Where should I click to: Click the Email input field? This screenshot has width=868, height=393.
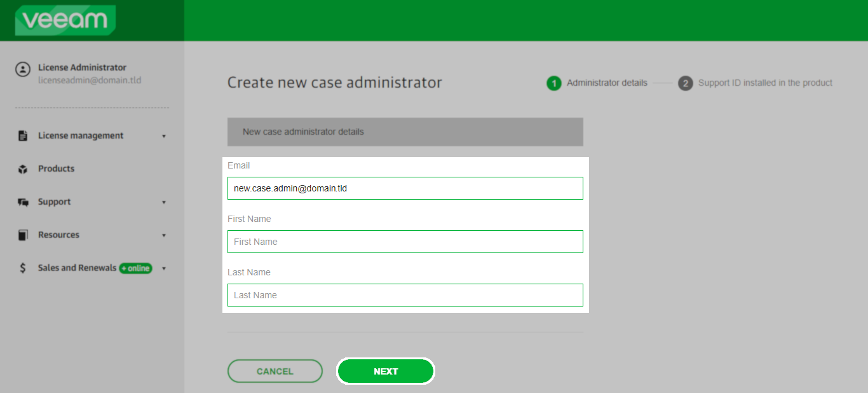coord(405,188)
